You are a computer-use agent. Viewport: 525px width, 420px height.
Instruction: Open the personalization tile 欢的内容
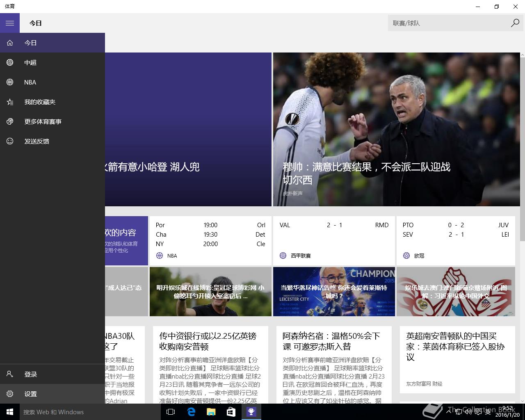(126, 241)
